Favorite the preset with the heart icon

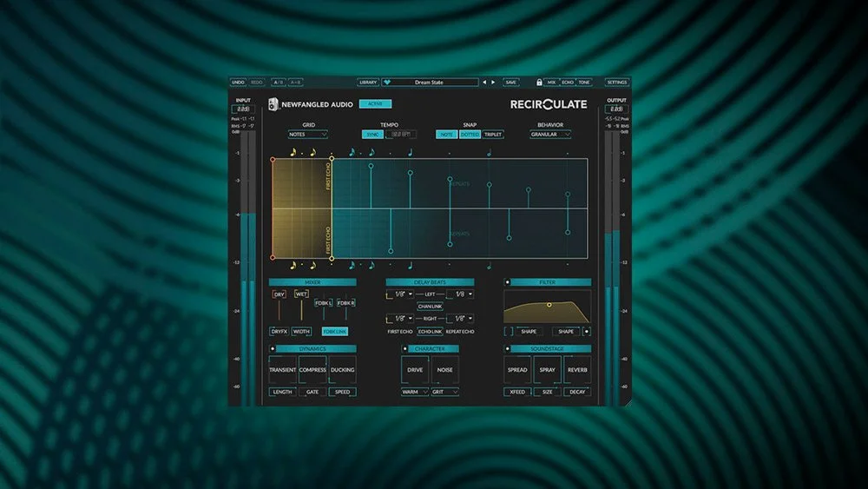(387, 82)
